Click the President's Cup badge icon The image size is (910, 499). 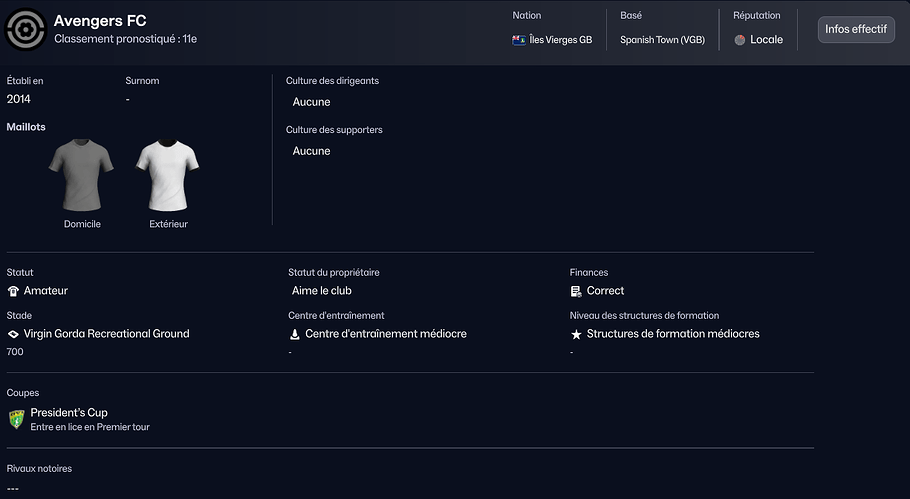click(x=16, y=419)
